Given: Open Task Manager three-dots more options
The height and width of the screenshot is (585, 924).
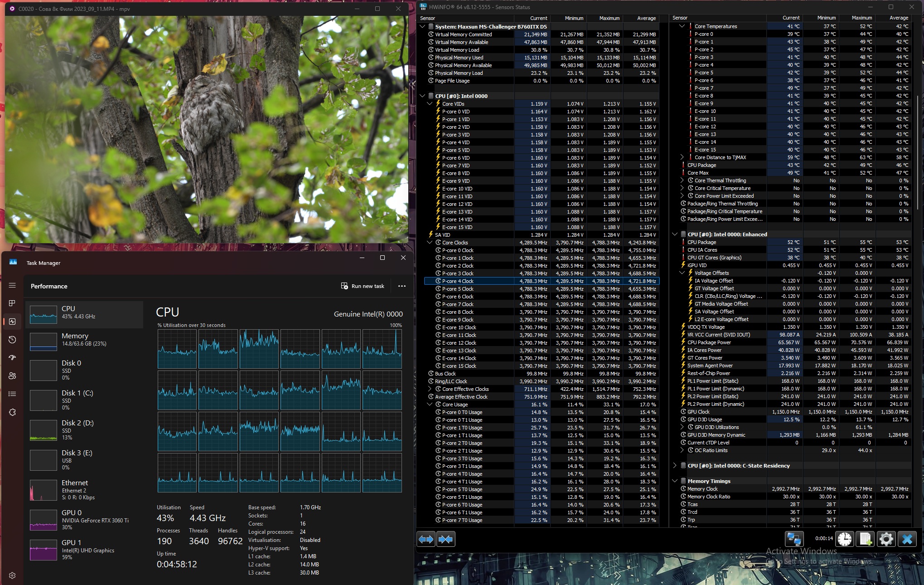Looking at the screenshot, I should click(402, 286).
